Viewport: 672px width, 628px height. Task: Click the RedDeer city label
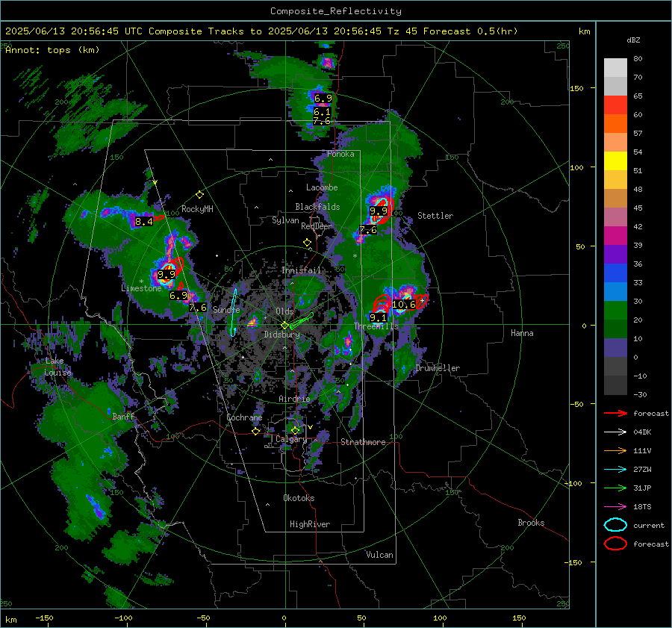[317, 226]
